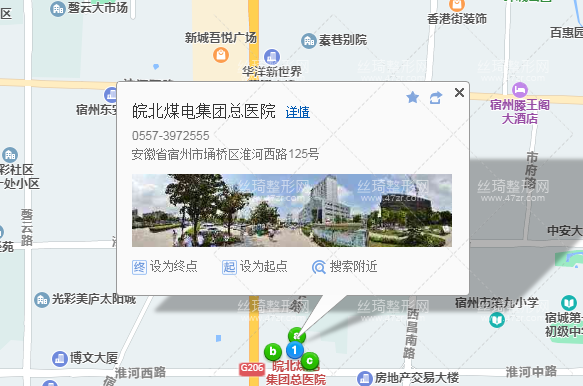
Task: Select blue marker 1 on map
Action: click(294, 350)
